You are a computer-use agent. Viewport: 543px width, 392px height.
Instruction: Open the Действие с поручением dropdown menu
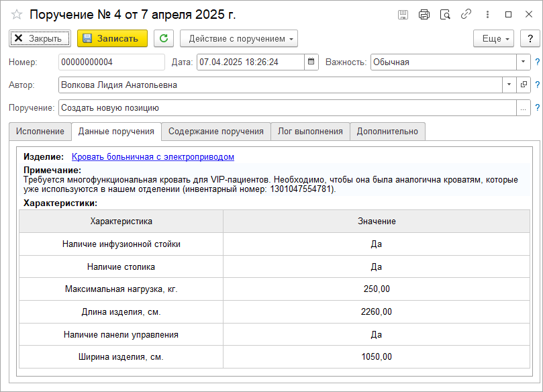(x=238, y=38)
